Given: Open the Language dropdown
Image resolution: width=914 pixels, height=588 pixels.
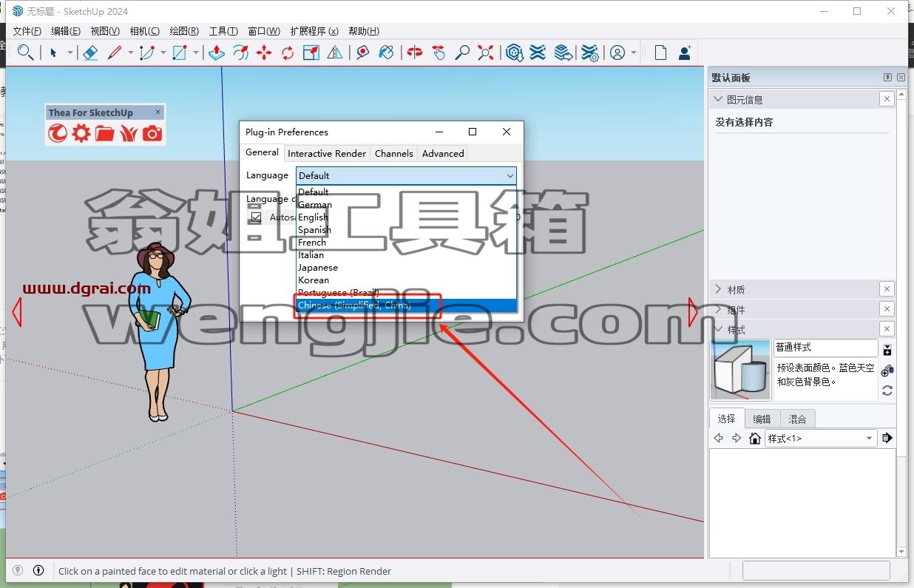Looking at the screenshot, I should pos(406,175).
